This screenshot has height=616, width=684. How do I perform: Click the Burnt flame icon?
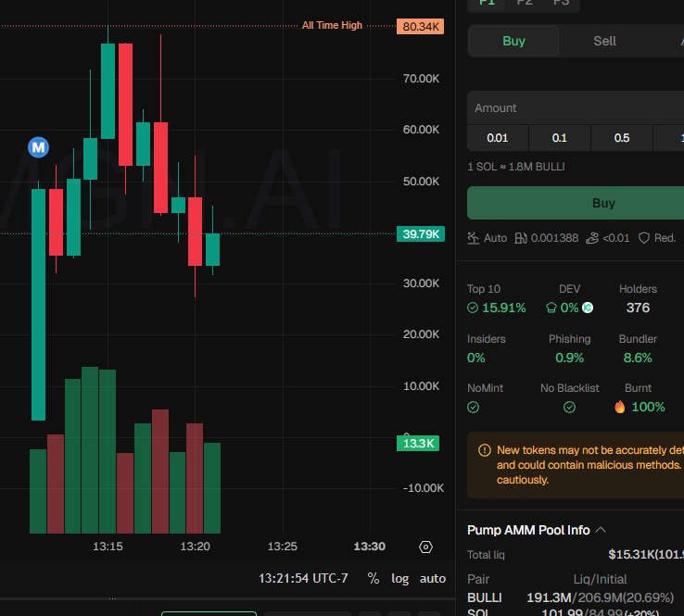coord(619,407)
